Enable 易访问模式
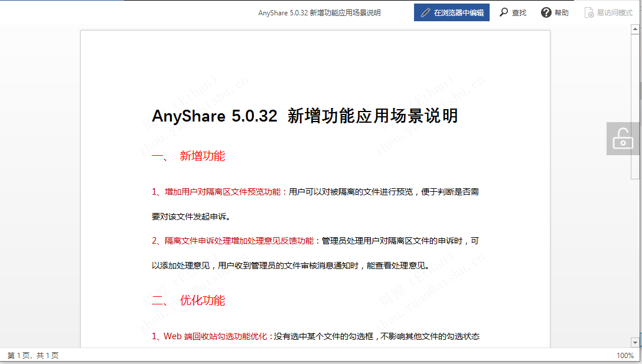Image resolution: width=642 pixels, height=364 pixels. tap(608, 12)
